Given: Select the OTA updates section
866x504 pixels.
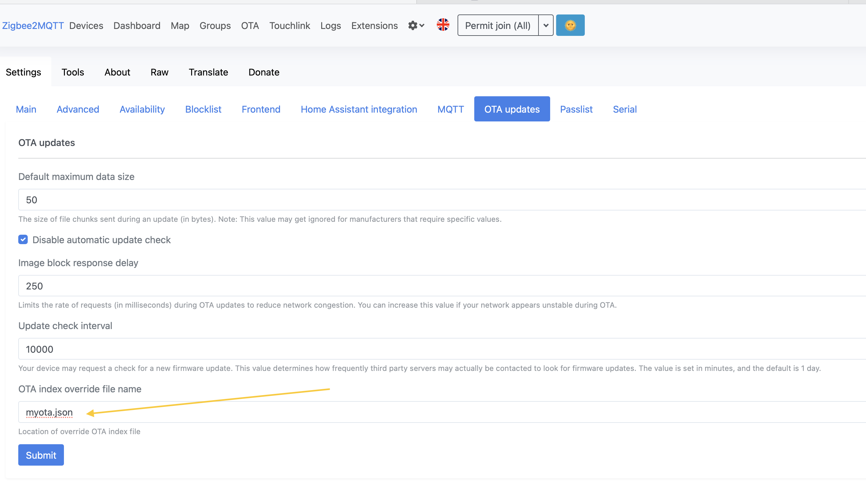Looking at the screenshot, I should (512, 109).
